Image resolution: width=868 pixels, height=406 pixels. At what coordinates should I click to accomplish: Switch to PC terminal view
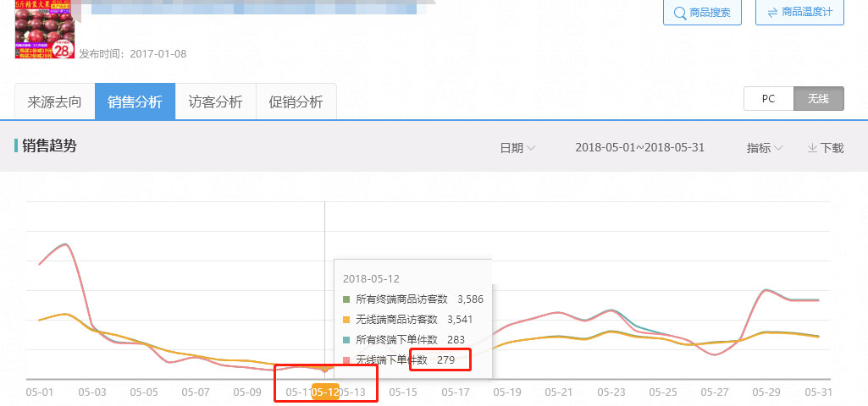click(768, 99)
